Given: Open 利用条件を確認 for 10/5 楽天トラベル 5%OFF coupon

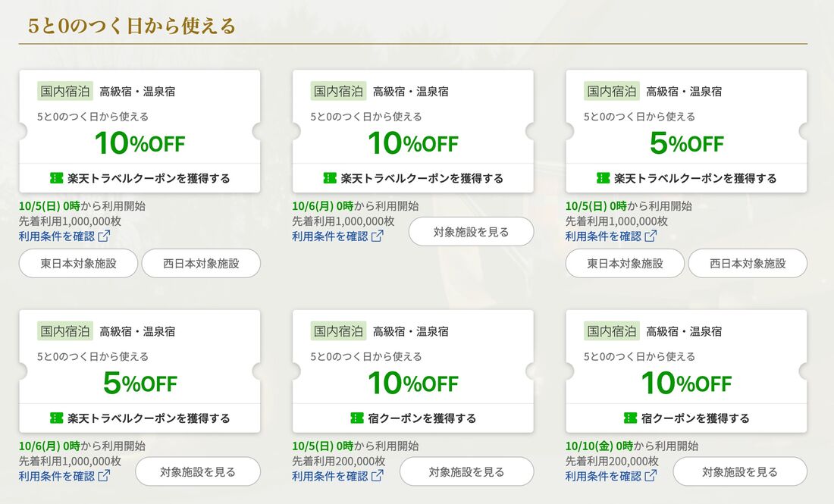Looking at the screenshot, I should 604,236.
